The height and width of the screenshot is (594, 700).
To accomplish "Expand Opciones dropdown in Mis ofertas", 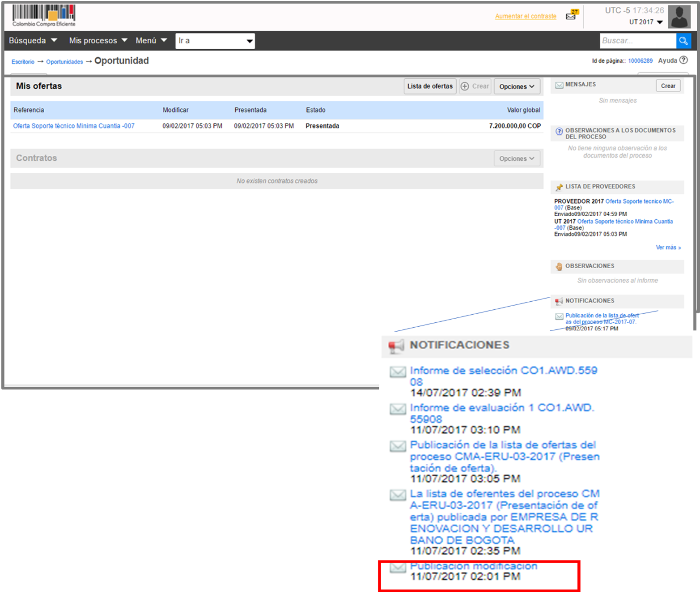I will 517,86.
